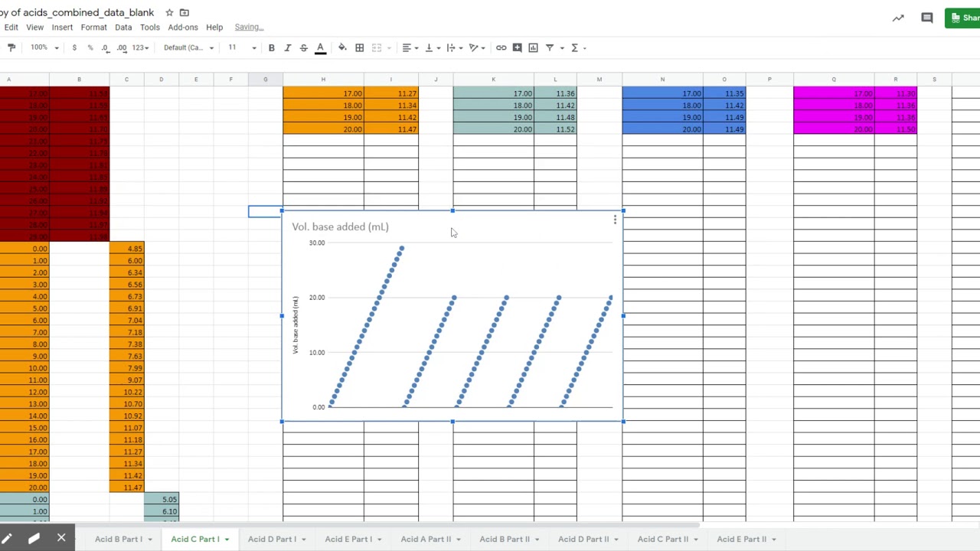
Task: Open the vertical align dropdown
Action: tap(432, 47)
